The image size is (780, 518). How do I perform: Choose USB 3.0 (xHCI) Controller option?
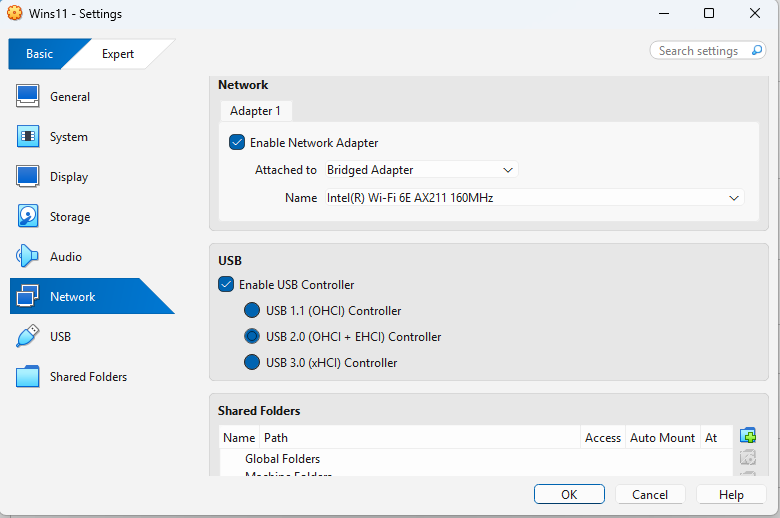[252, 363]
